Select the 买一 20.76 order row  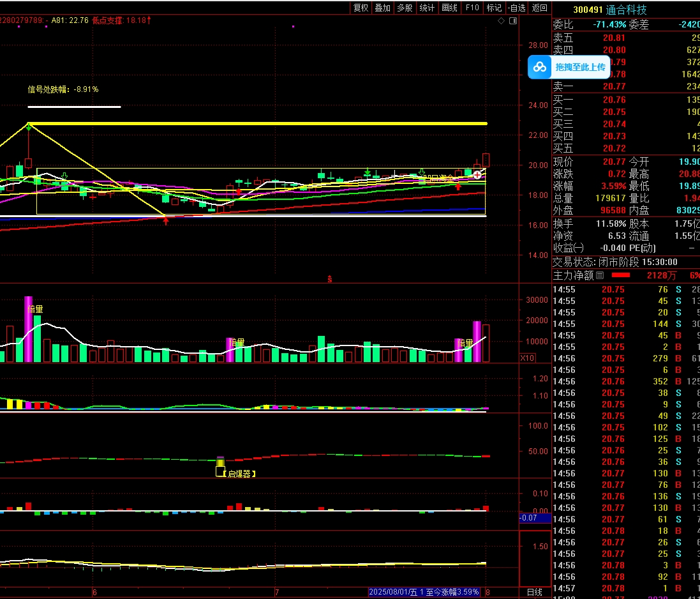coord(626,100)
